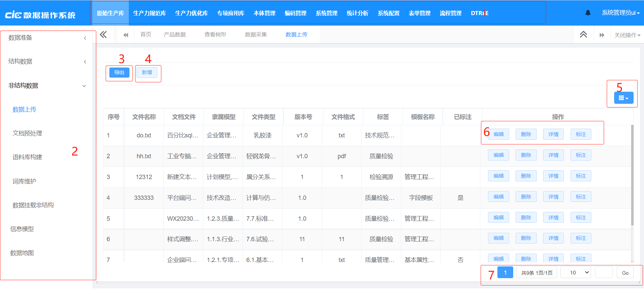This screenshot has height=303, width=644.
Task: Click 编辑 for the do.txt row
Action: pos(498,134)
